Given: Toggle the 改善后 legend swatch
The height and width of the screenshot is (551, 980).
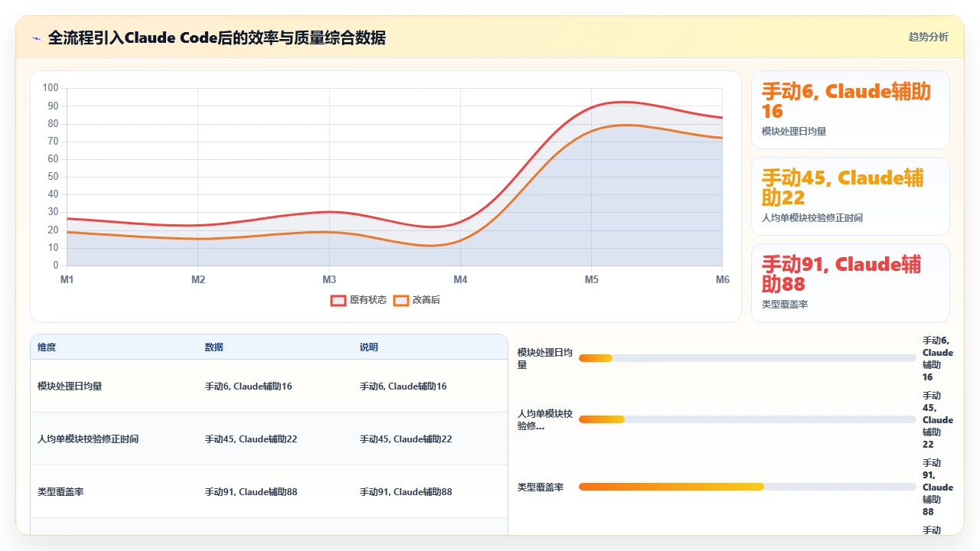Looking at the screenshot, I should point(401,300).
